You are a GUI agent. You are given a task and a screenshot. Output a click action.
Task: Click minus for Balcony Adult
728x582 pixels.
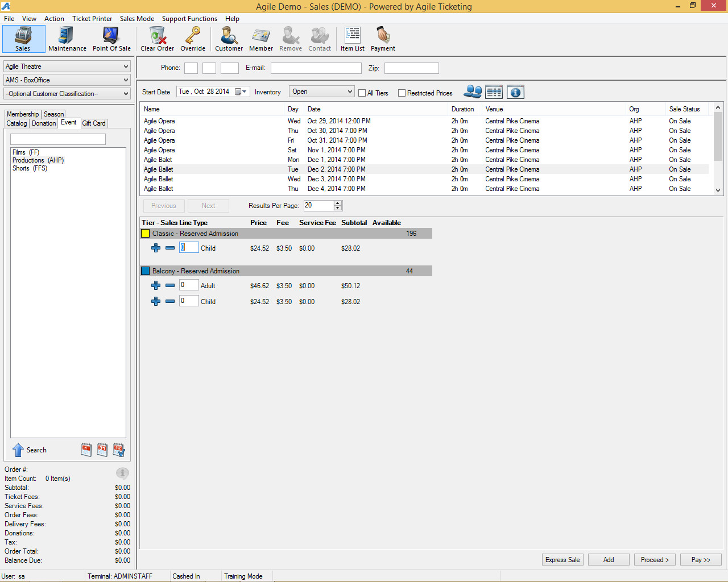click(x=170, y=285)
